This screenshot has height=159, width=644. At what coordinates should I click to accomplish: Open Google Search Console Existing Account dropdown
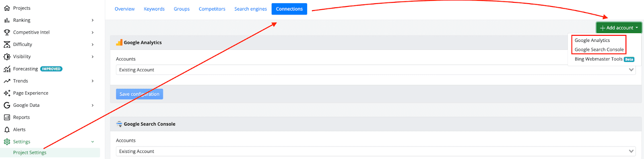pyautogui.click(x=376, y=151)
